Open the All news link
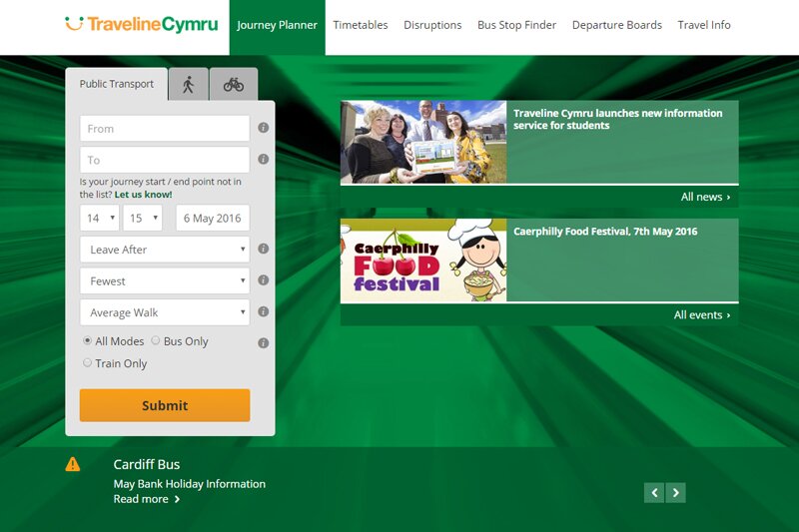Screen dimensions: 799x532 pos(705,197)
